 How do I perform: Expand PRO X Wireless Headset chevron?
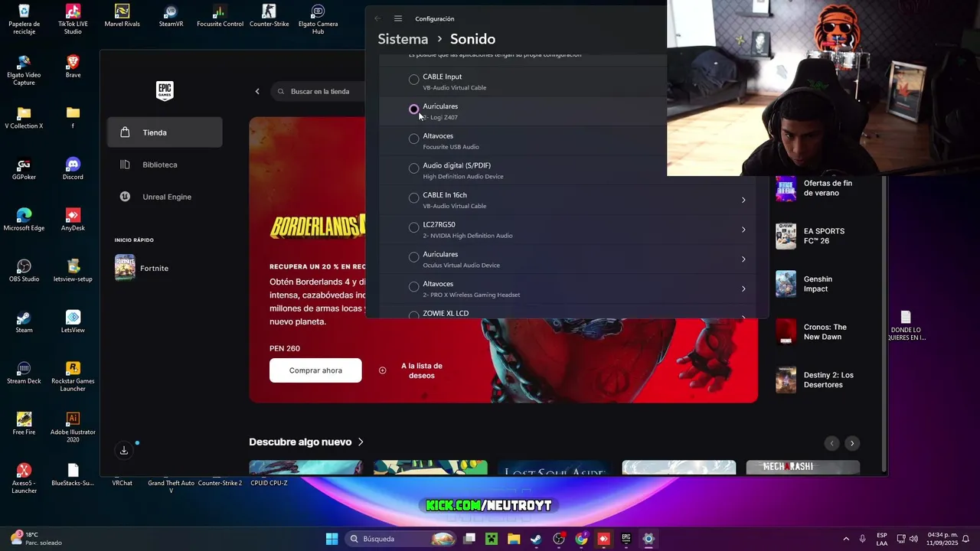[x=743, y=289]
